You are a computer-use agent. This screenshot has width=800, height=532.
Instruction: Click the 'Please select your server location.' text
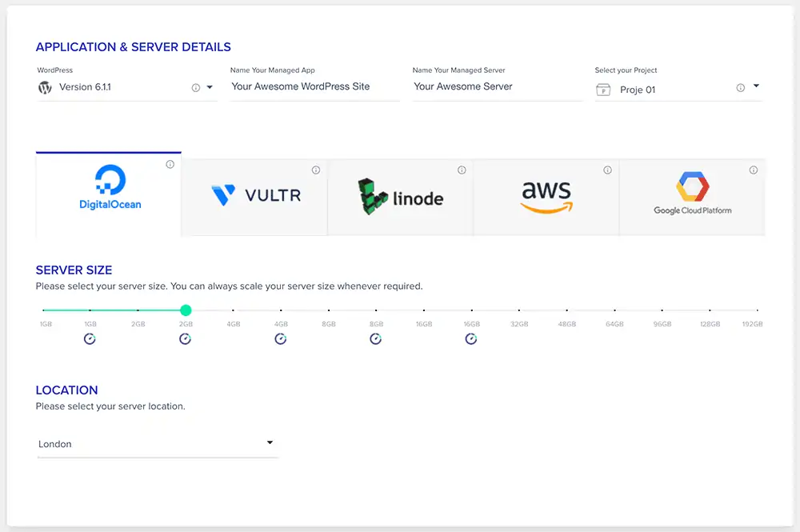pyautogui.click(x=110, y=406)
